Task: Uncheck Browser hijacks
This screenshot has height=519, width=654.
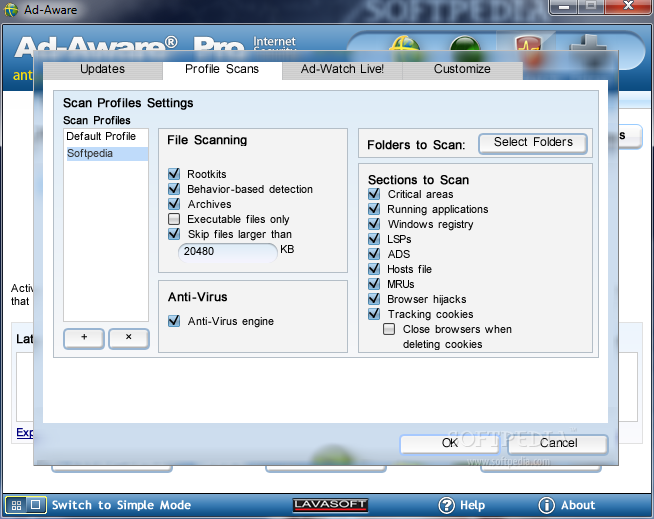Action: 374,299
